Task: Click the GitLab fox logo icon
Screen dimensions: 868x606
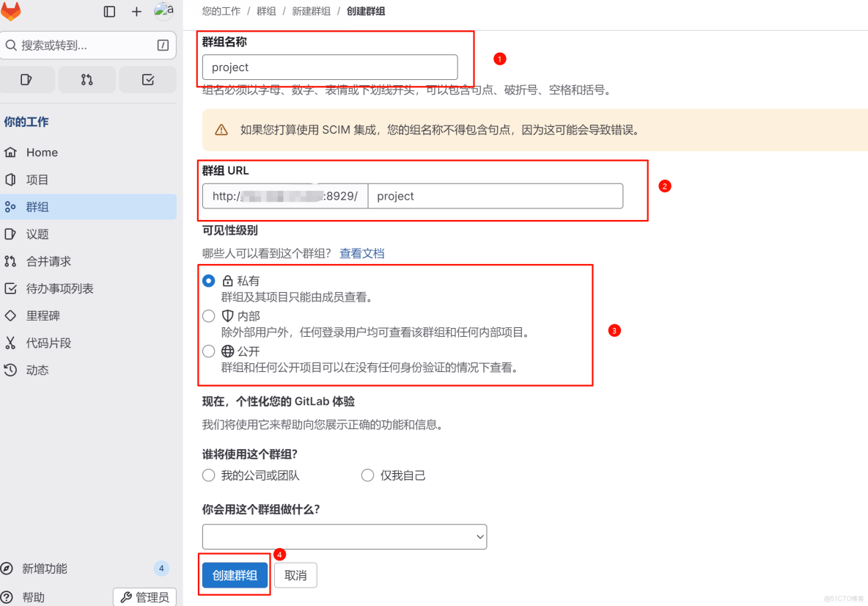Action: [x=12, y=11]
